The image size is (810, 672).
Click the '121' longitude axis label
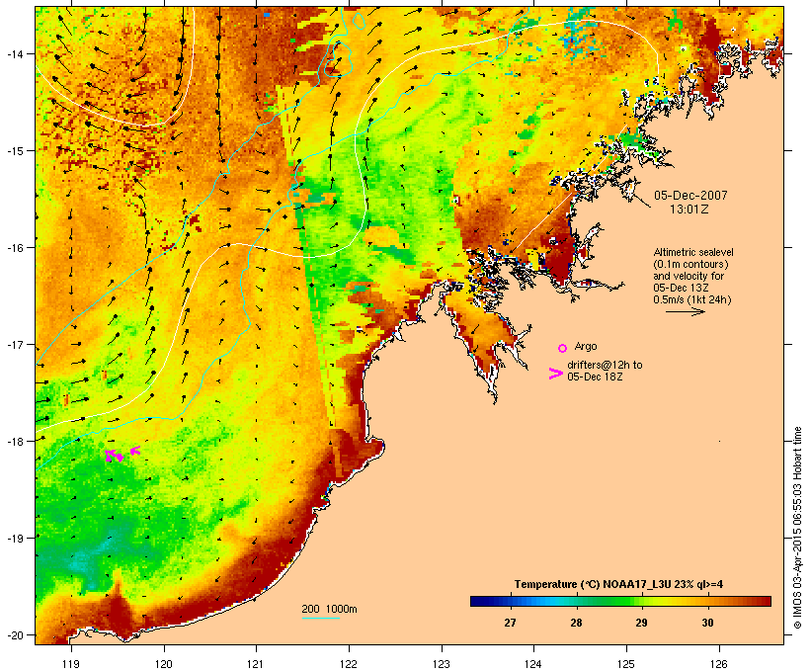click(256, 664)
